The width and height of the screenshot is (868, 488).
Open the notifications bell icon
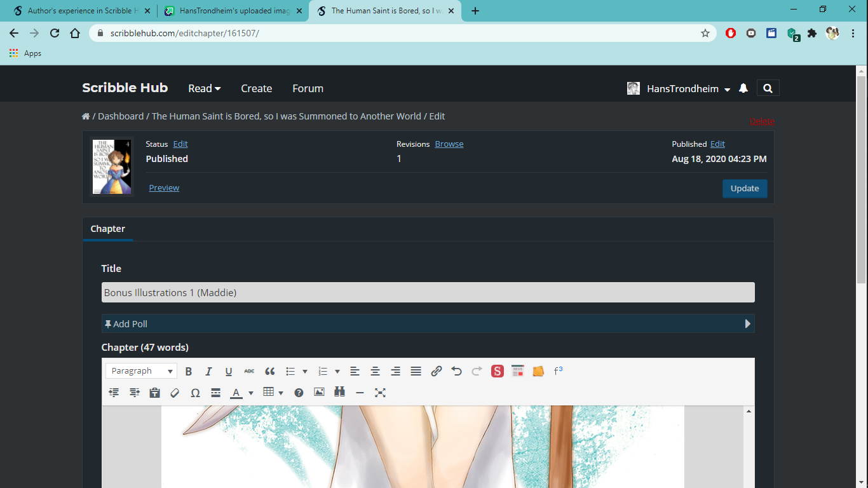pos(743,89)
